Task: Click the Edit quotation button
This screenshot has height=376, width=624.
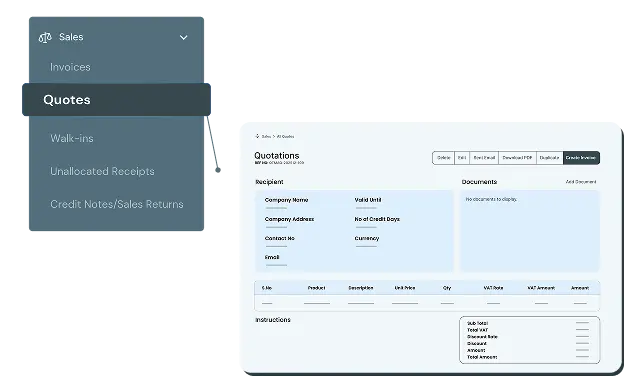Action: pyautogui.click(x=462, y=158)
